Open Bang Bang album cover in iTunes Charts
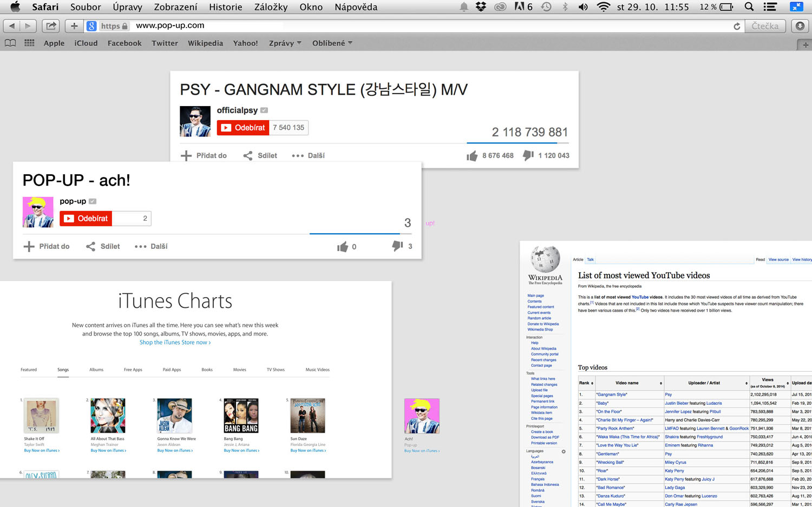 pos(241,416)
